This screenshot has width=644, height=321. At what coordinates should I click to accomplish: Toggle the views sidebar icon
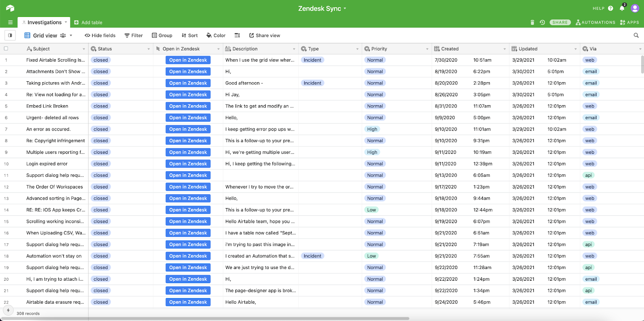pos(10,35)
